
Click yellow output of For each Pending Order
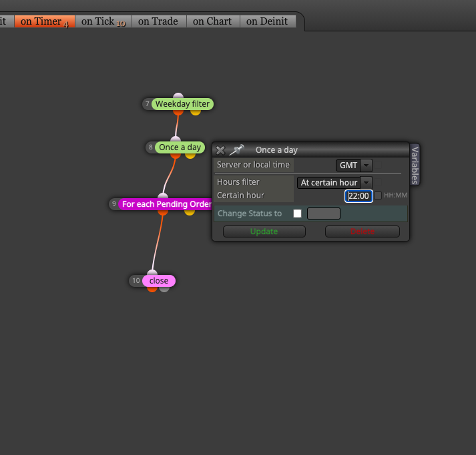190,212
